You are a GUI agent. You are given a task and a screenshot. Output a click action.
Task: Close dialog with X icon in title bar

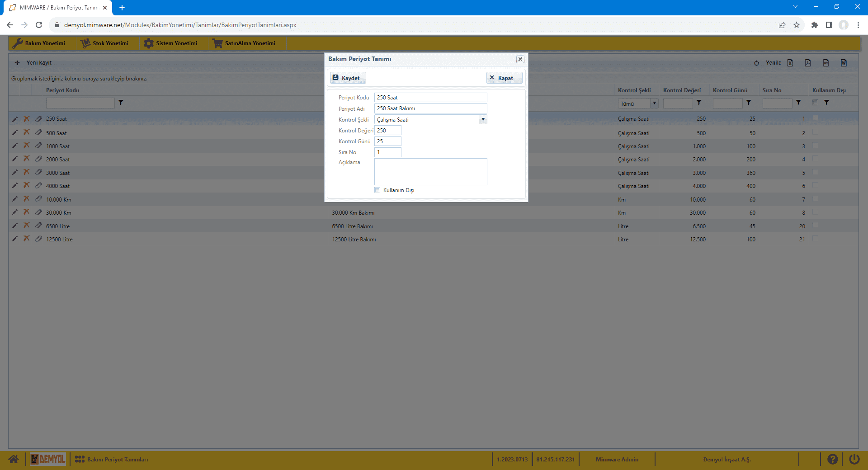click(x=520, y=59)
